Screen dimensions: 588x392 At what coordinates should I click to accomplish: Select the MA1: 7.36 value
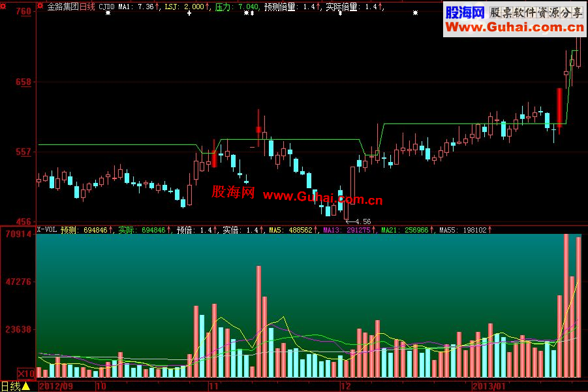coord(138,7)
